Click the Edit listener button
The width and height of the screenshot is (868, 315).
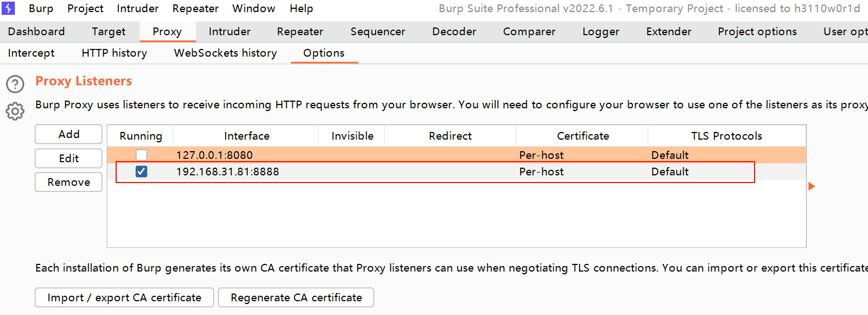(69, 158)
